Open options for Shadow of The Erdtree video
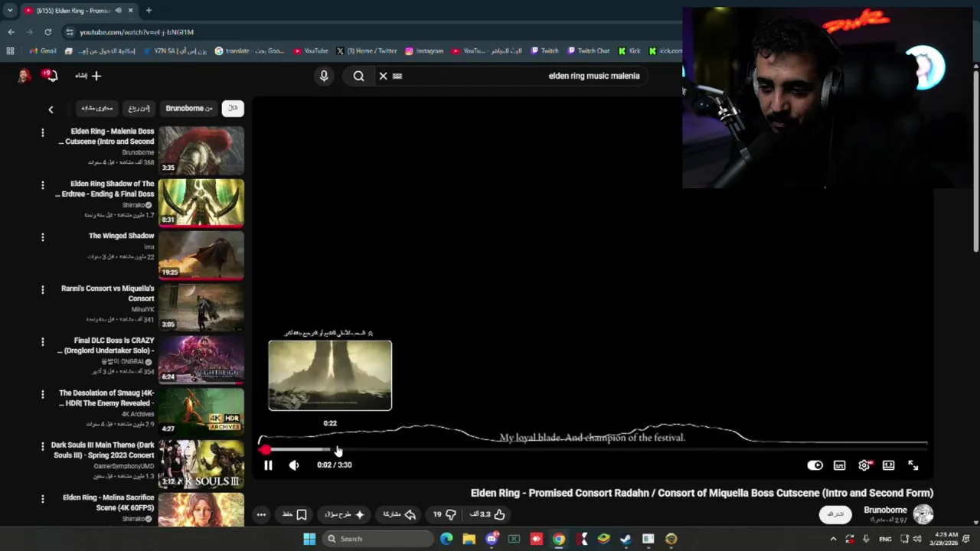The width and height of the screenshot is (980, 551). tap(43, 185)
